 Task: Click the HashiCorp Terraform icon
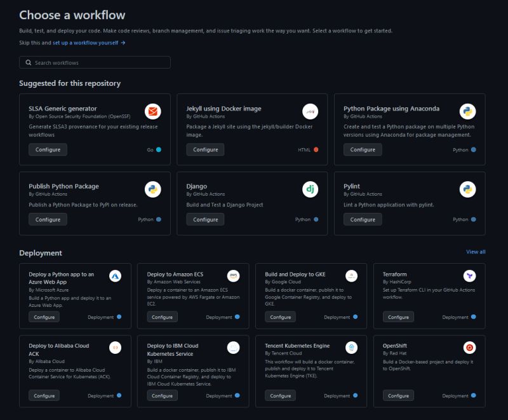tap(469, 276)
